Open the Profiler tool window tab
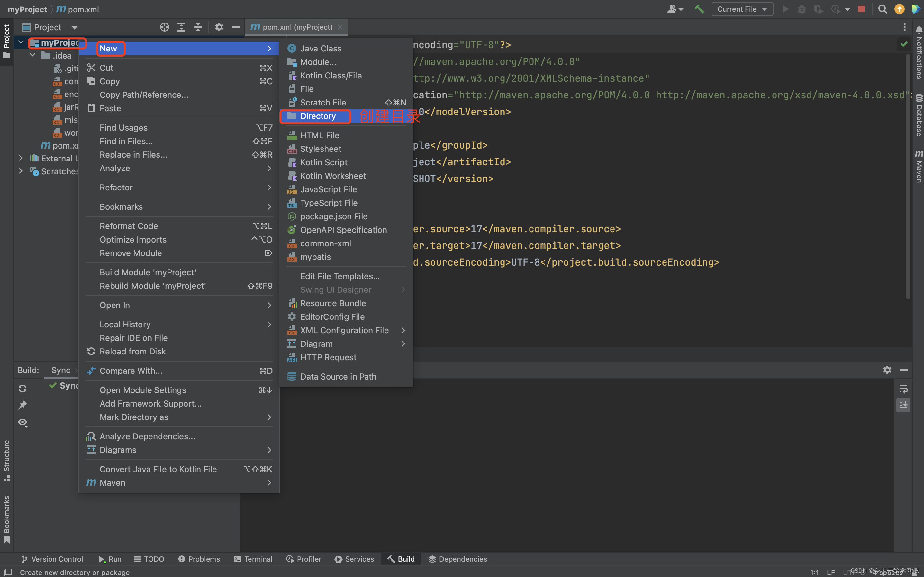Screen dimensions: 924x577 pos(303,559)
